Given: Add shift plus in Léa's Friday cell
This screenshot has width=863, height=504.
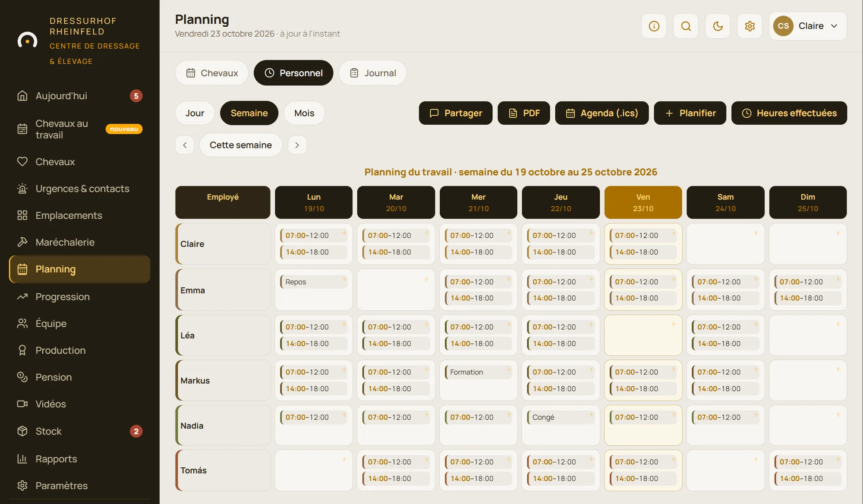Looking at the screenshot, I should 673,324.
